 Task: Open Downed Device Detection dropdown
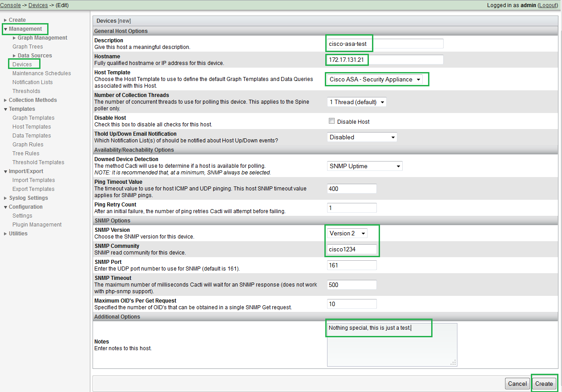coord(364,166)
